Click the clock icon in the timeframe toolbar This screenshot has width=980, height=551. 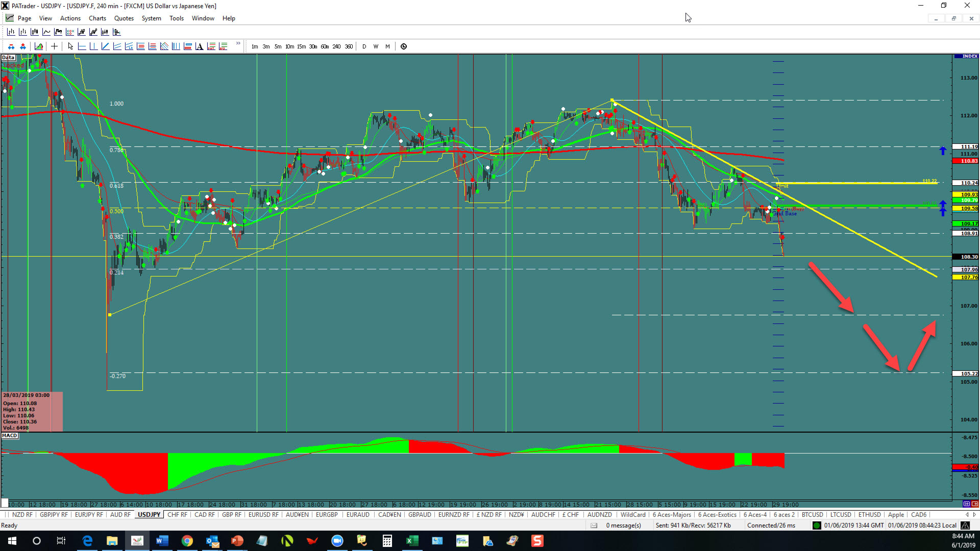pos(404,46)
